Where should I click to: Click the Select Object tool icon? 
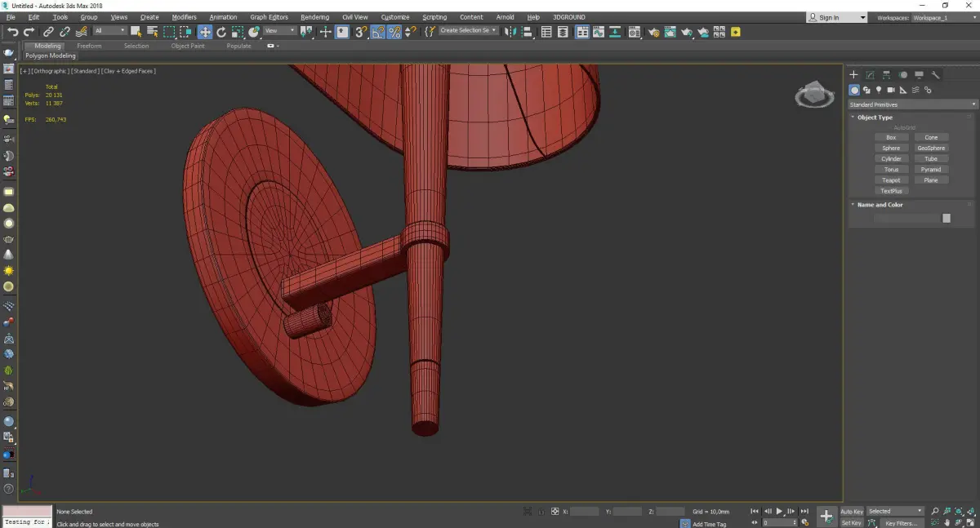(136, 32)
